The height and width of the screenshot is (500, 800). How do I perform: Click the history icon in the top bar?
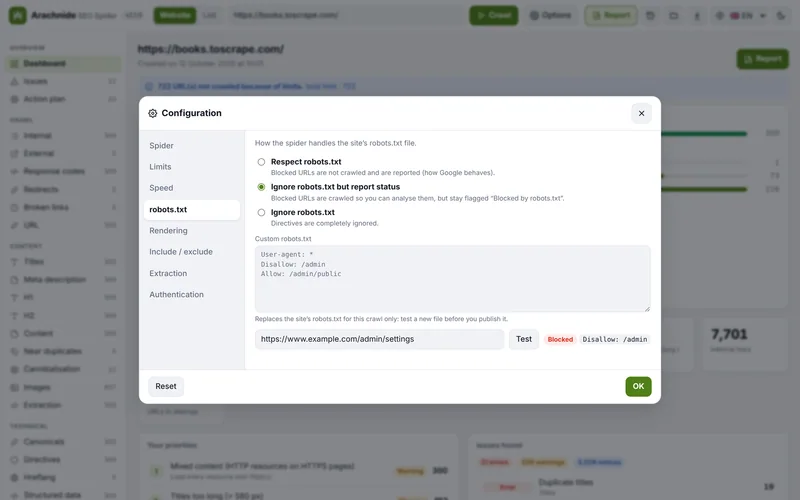pyautogui.click(x=650, y=15)
